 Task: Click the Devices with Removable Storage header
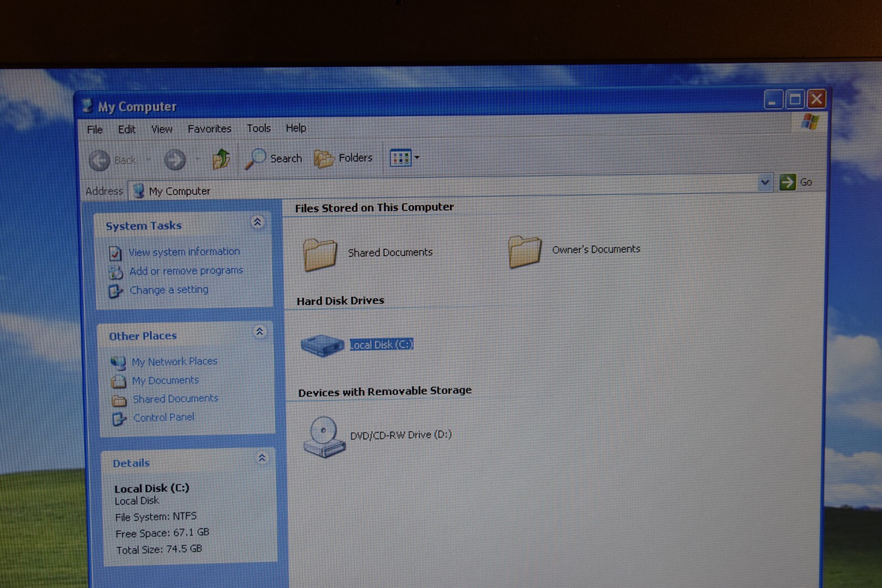385,391
